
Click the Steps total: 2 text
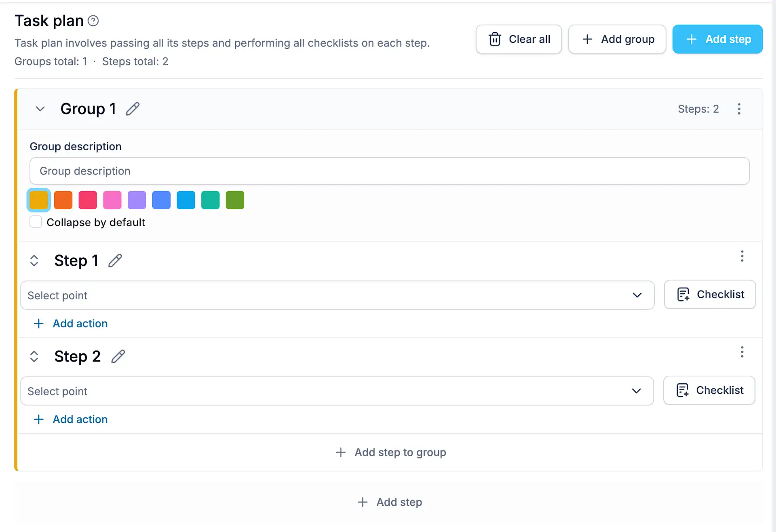[135, 61]
